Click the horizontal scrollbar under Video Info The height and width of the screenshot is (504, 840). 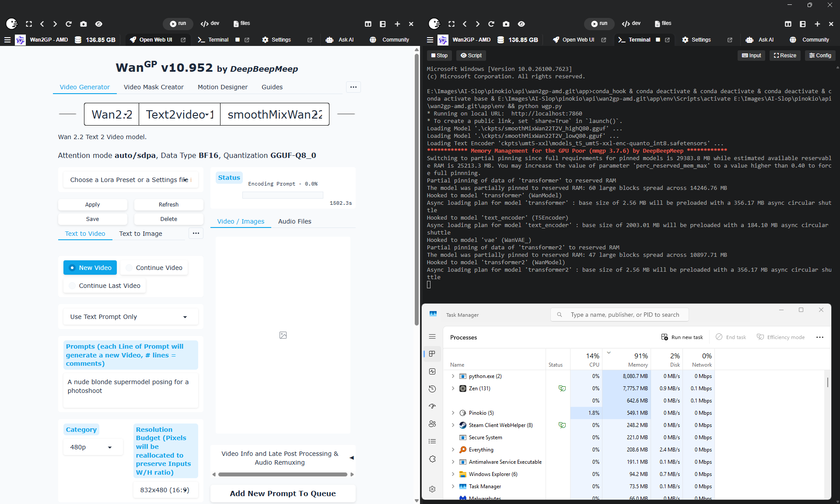click(x=283, y=474)
